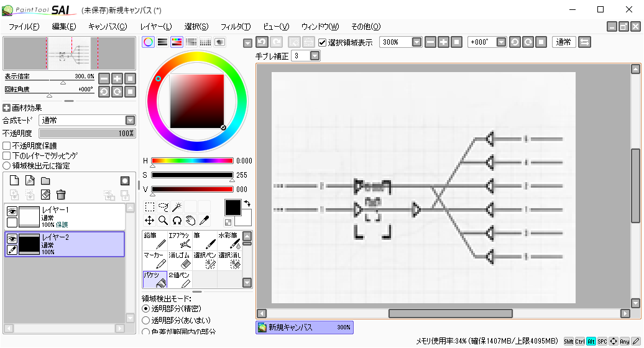Viewport: 644px width, 348px height.
Task: Select the 水彩筆 (watercolor) brush
Action: [228, 240]
